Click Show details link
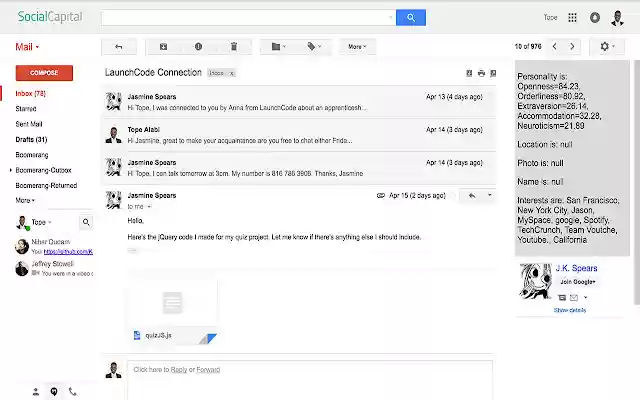The width and height of the screenshot is (640, 400). pos(570,311)
